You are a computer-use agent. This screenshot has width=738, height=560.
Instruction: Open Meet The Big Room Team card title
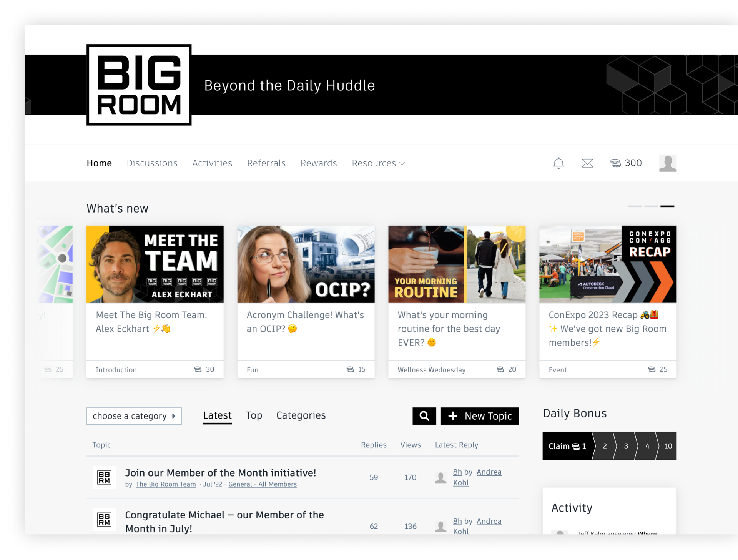click(x=151, y=322)
